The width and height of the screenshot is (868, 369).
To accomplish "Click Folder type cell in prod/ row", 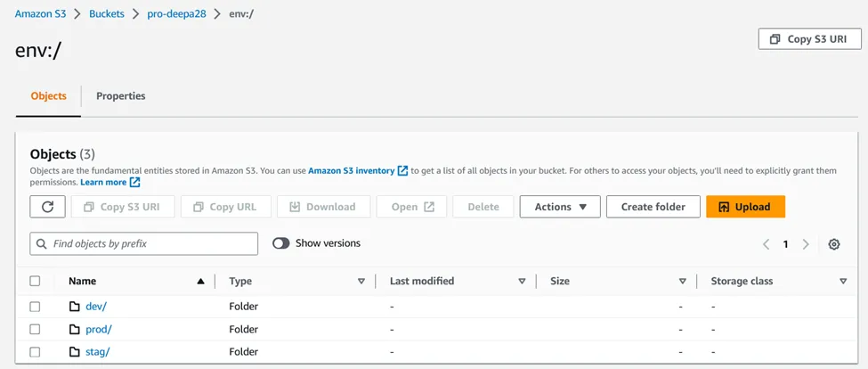I will point(244,330).
